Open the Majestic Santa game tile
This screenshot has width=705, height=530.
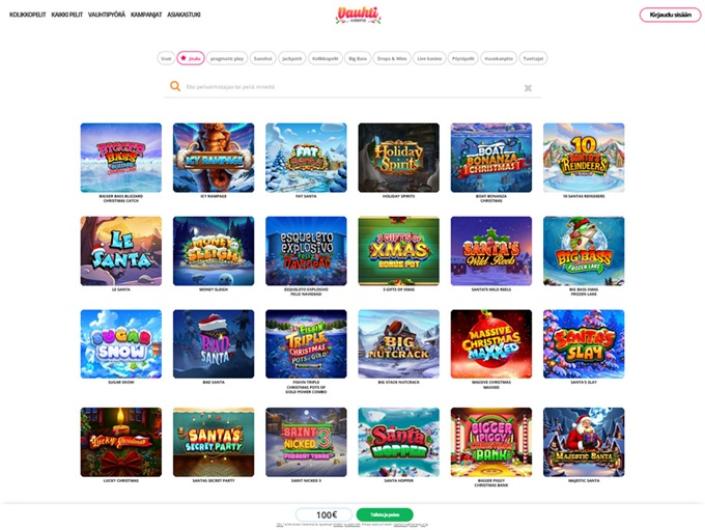(584, 442)
